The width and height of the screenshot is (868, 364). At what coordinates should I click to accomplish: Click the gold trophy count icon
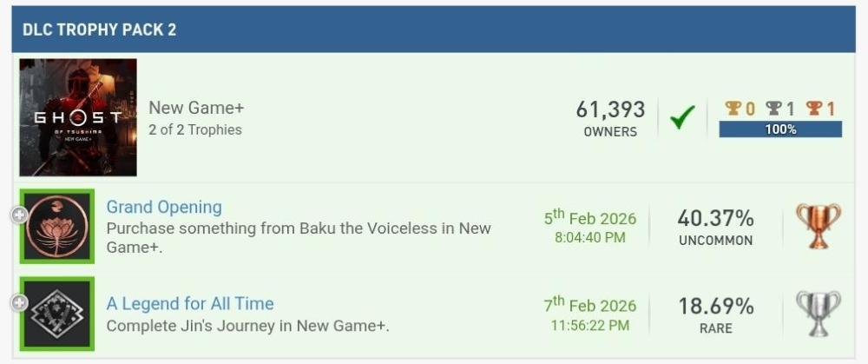(733, 109)
